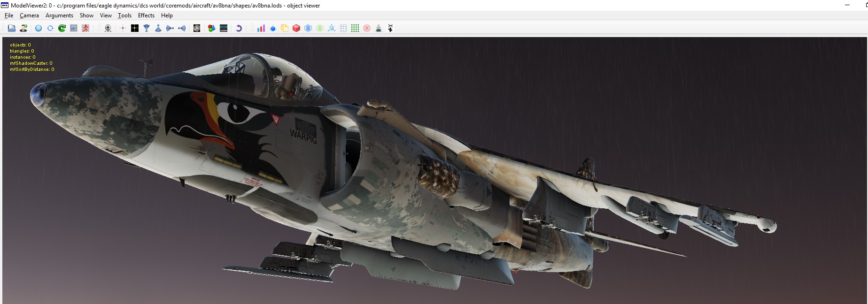Click the add person icon
The image size is (868, 304).
click(x=23, y=28)
